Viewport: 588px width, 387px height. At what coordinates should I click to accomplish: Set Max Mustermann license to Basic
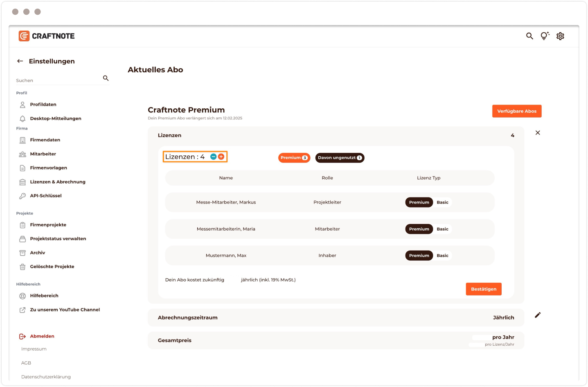click(442, 256)
